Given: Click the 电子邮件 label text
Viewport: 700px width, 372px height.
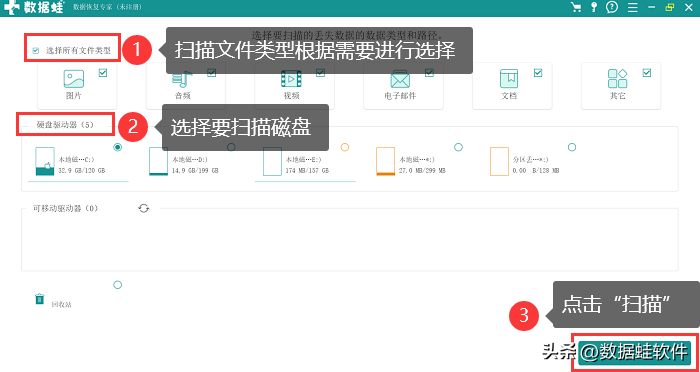Looking at the screenshot, I should coord(400,96).
